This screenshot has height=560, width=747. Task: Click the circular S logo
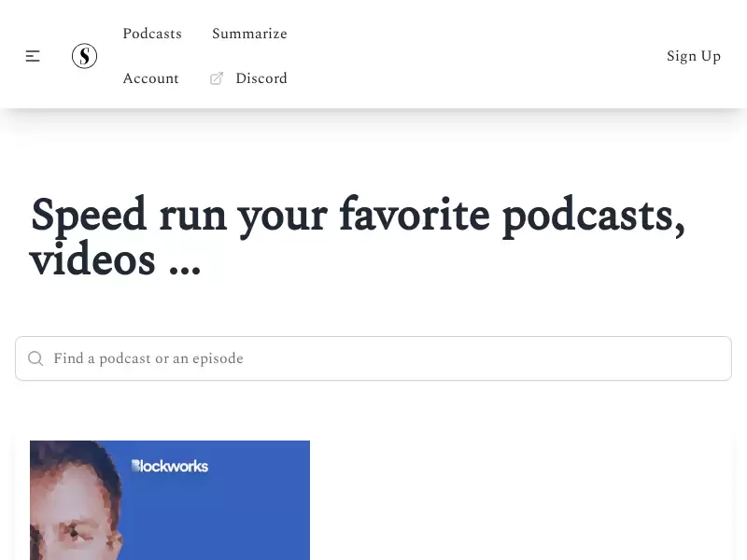click(84, 56)
